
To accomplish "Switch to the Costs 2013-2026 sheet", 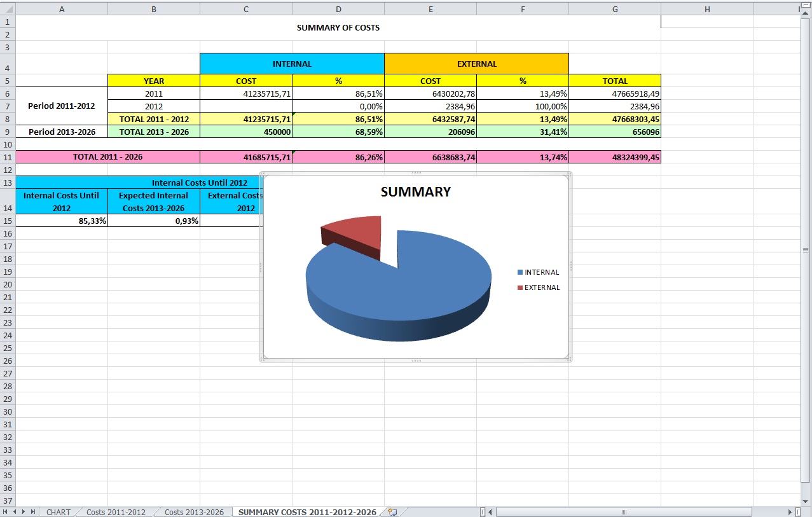I will (x=194, y=512).
